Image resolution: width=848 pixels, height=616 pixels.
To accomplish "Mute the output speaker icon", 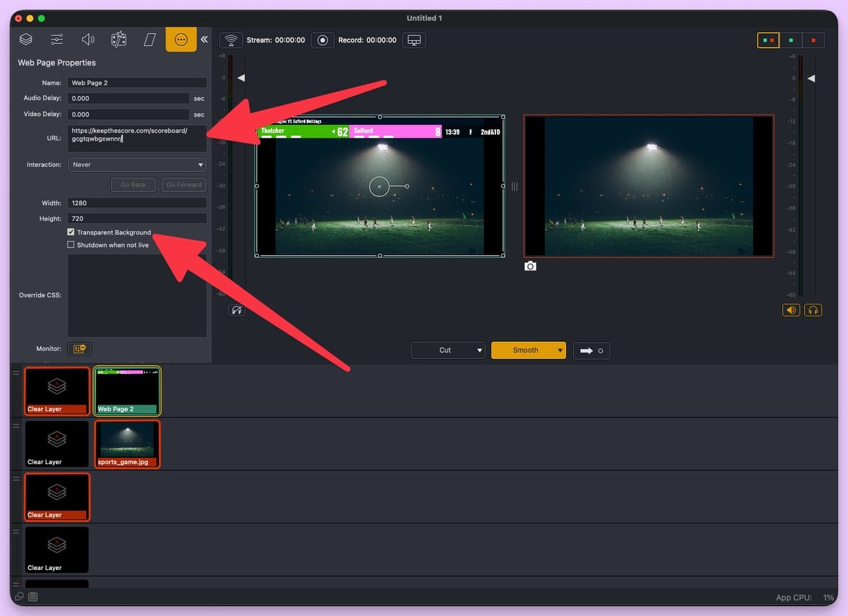I will pos(791,309).
